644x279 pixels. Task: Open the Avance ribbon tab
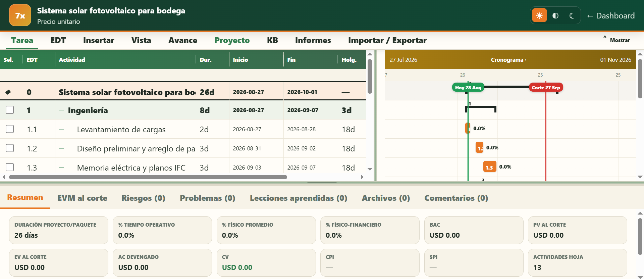(183, 40)
